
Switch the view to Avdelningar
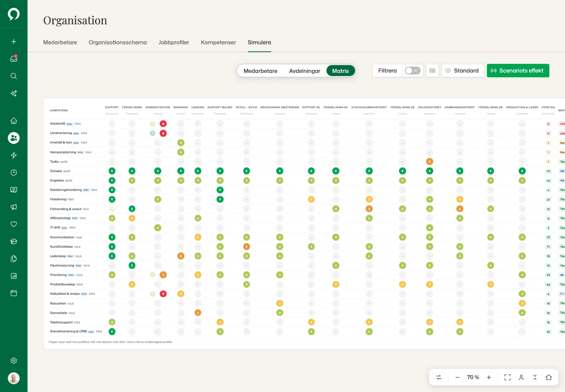(x=304, y=71)
